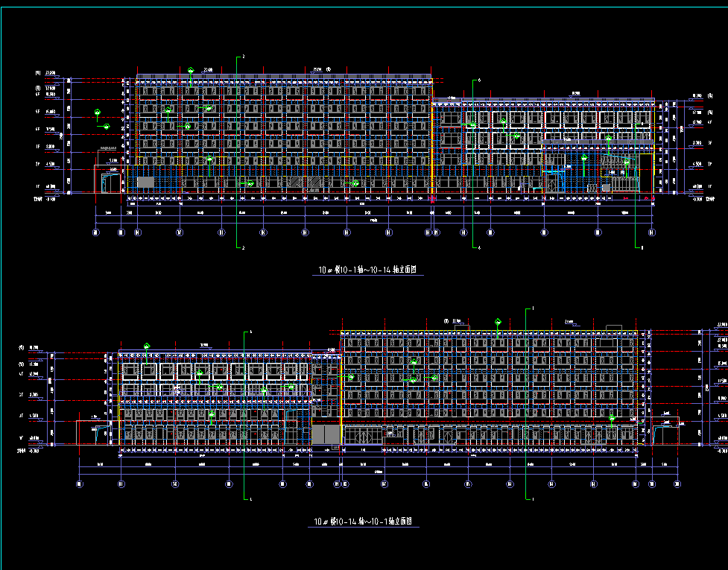This screenshot has height=570, width=728.
Task: Select the topmost green marker left of upper building
Action: [x=97, y=113]
